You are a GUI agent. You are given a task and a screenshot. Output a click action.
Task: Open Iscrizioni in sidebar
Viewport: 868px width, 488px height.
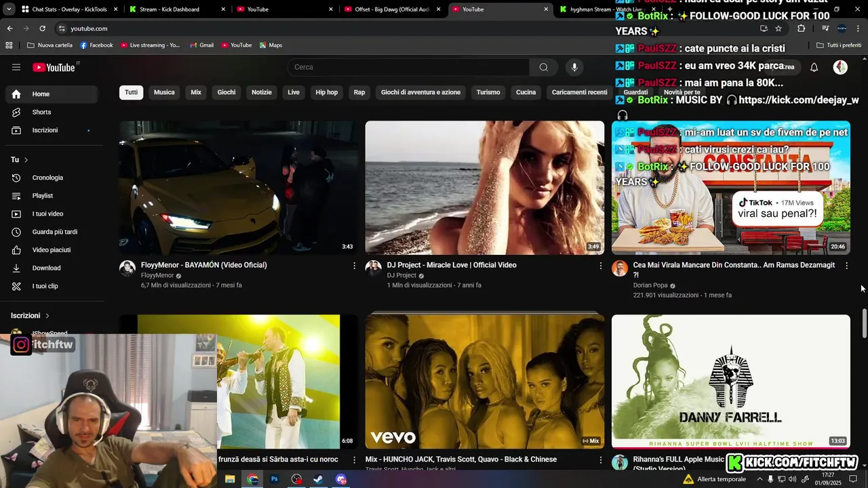tap(52, 130)
